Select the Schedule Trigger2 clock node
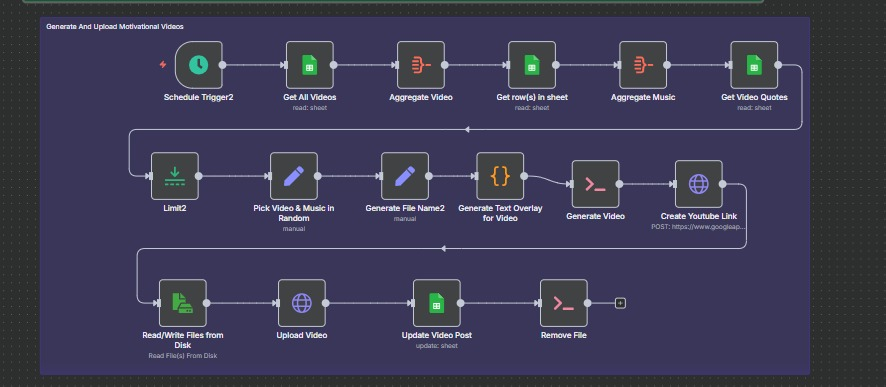This screenshot has height=387, width=886. (x=198, y=65)
